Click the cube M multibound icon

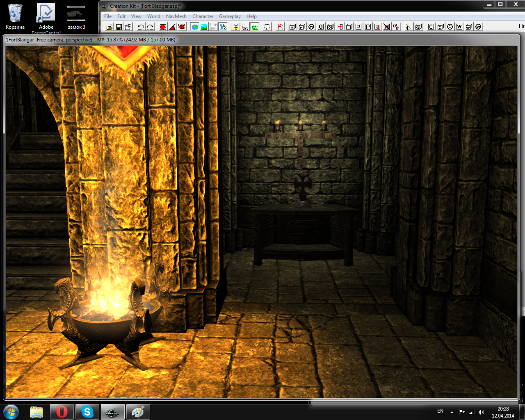tap(302, 27)
